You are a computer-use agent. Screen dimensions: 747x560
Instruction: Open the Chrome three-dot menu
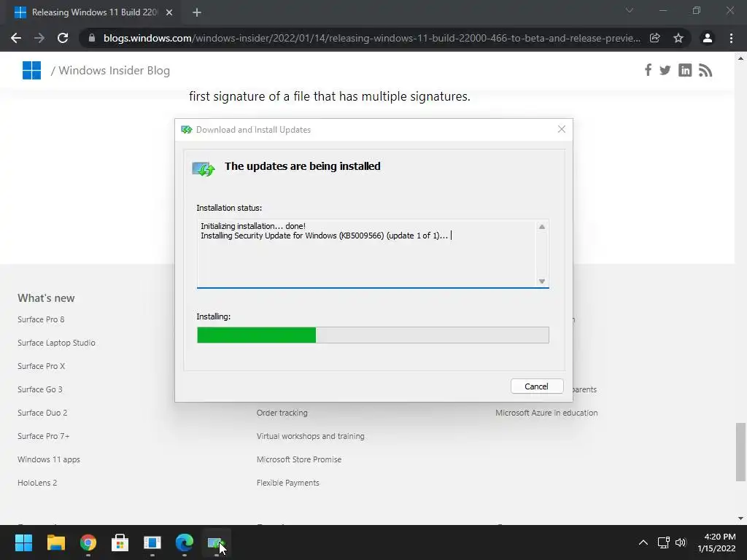click(731, 38)
